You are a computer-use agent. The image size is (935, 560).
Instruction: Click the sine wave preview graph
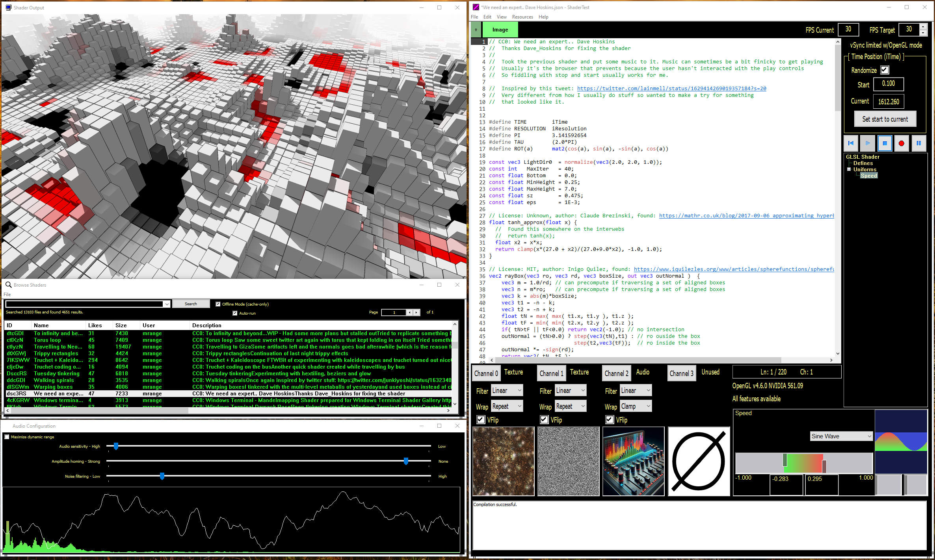tap(901, 441)
